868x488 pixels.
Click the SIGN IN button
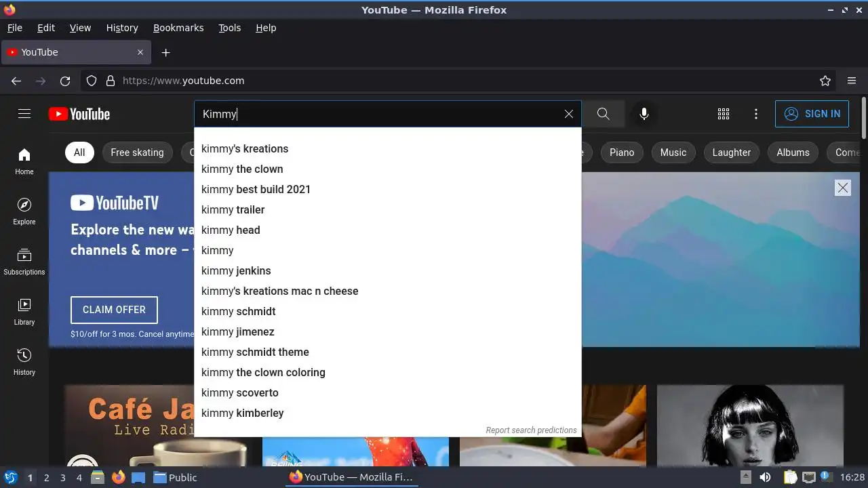[812, 114]
